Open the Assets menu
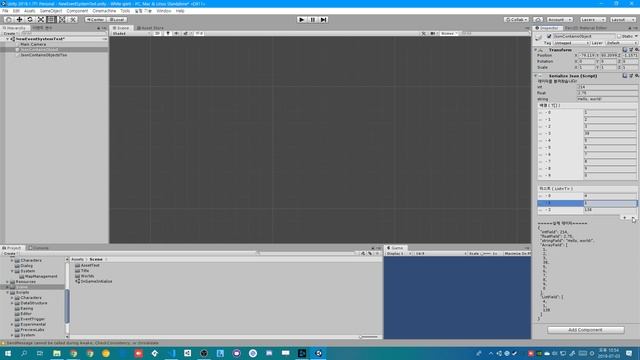 pyautogui.click(x=29, y=11)
